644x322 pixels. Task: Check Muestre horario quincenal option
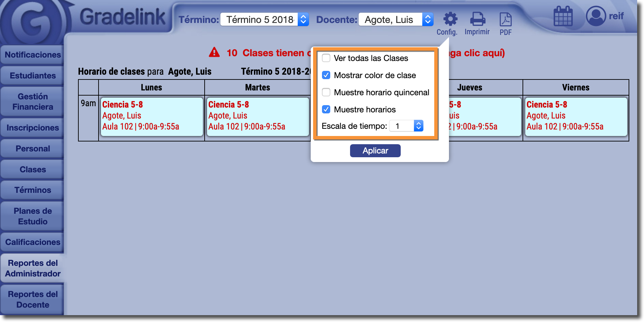click(326, 92)
